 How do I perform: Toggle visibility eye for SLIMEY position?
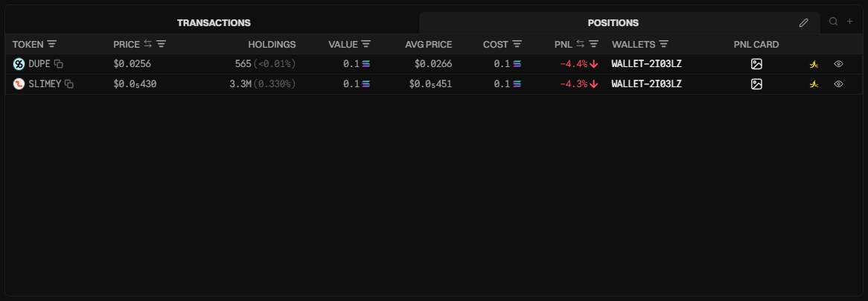pos(838,84)
